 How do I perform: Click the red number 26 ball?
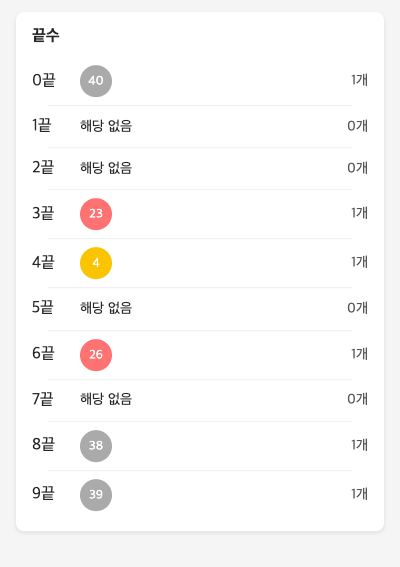point(96,355)
